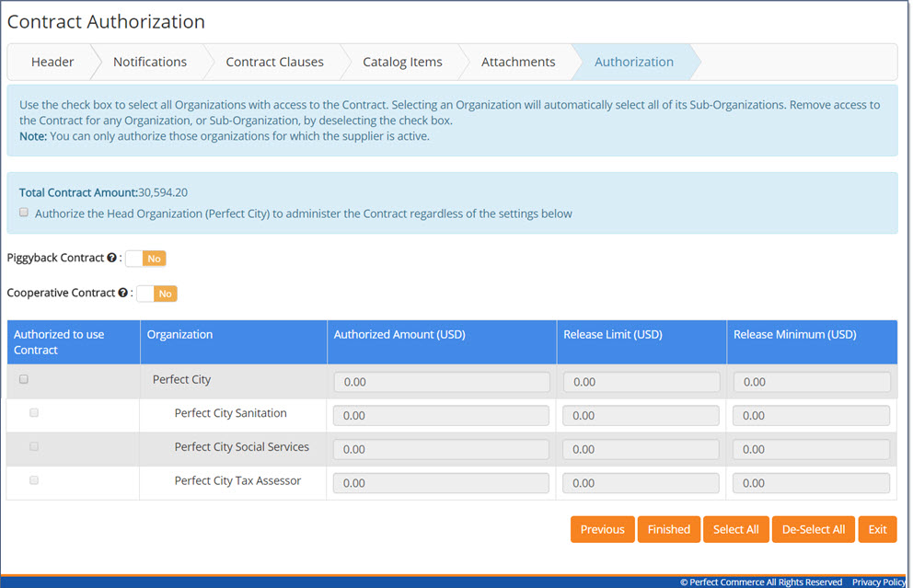Open the Catalog Items tab
Screen dimensions: 913x588
[x=402, y=62]
